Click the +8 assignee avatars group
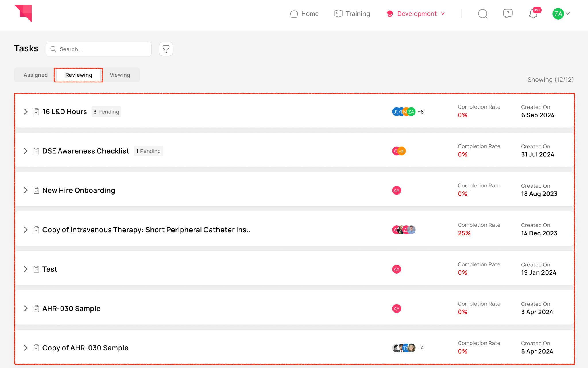Viewport: 588px width, 368px height. pyautogui.click(x=408, y=112)
